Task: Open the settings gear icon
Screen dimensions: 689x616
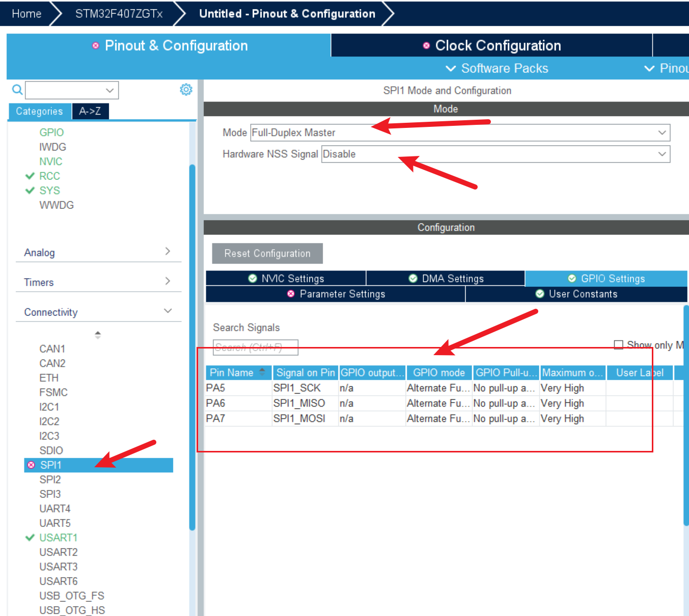Action: (x=186, y=90)
